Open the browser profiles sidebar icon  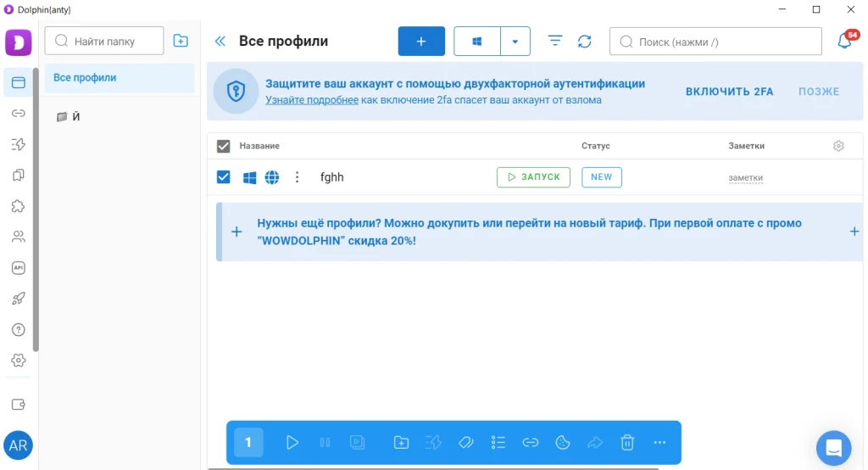[19, 82]
